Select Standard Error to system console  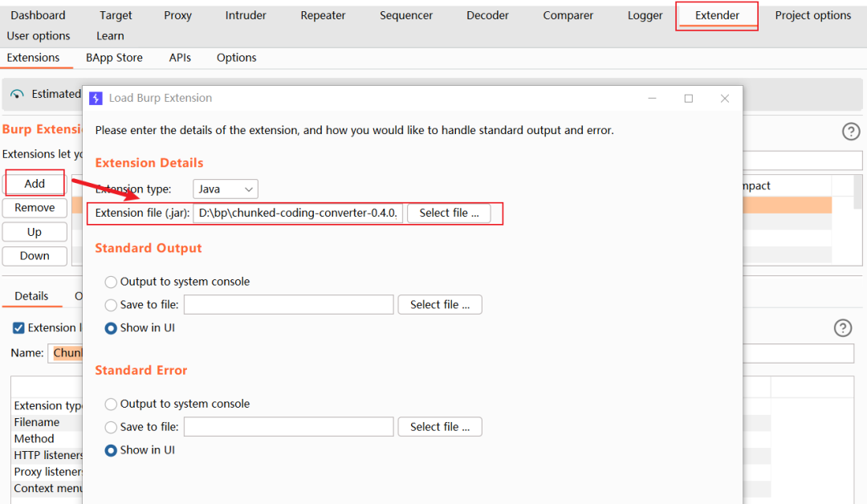pyautogui.click(x=111, y=404)
